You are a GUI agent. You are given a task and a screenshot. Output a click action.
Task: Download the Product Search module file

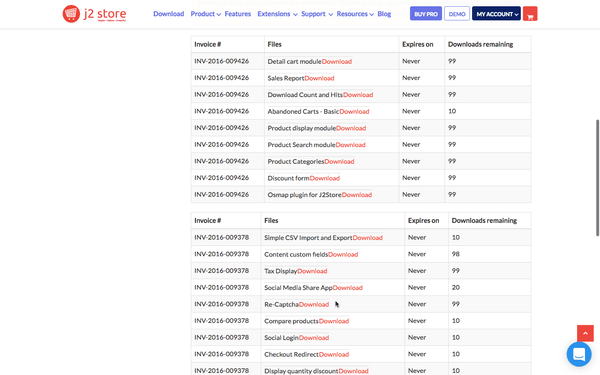pos(351,145)
